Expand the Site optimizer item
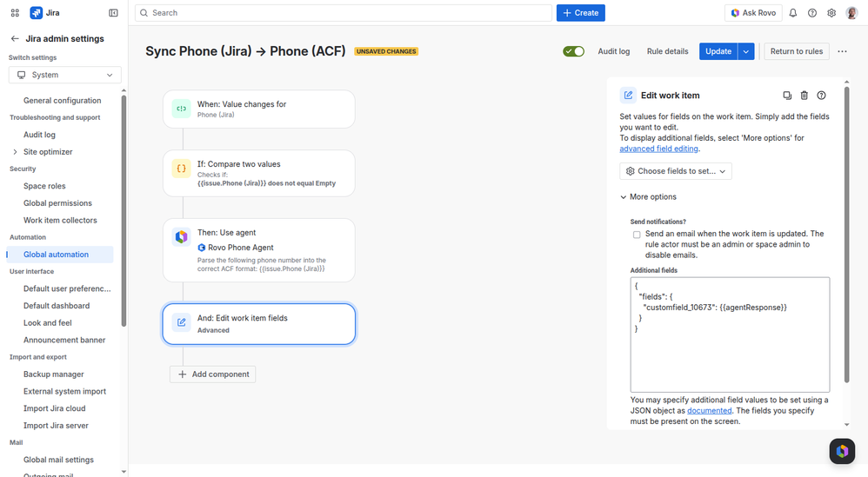 pos(15,151)
